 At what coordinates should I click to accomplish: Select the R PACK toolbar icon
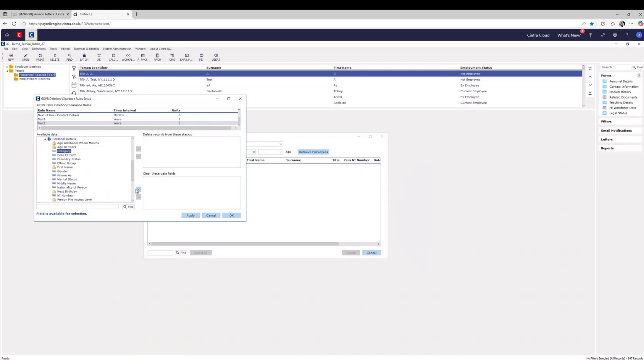143,57
